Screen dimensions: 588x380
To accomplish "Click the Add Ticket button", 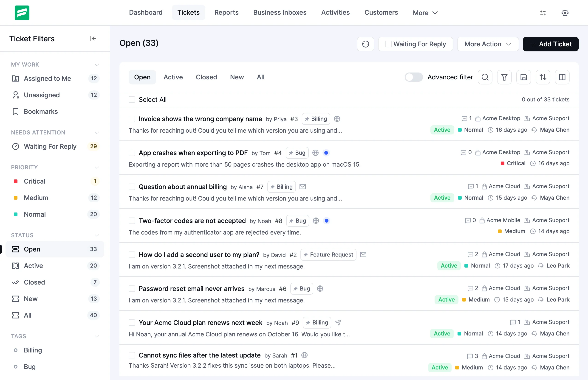I will coord(551,44).
